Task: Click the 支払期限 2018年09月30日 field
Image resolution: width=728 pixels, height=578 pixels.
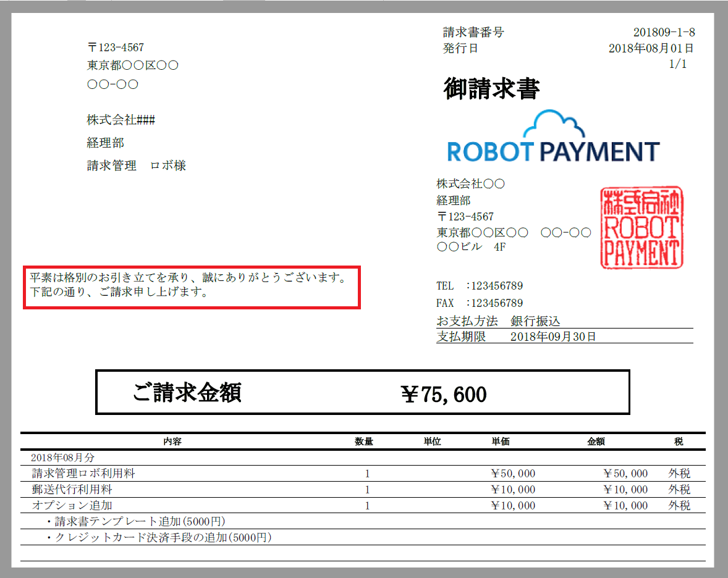Action: [516, 337]
